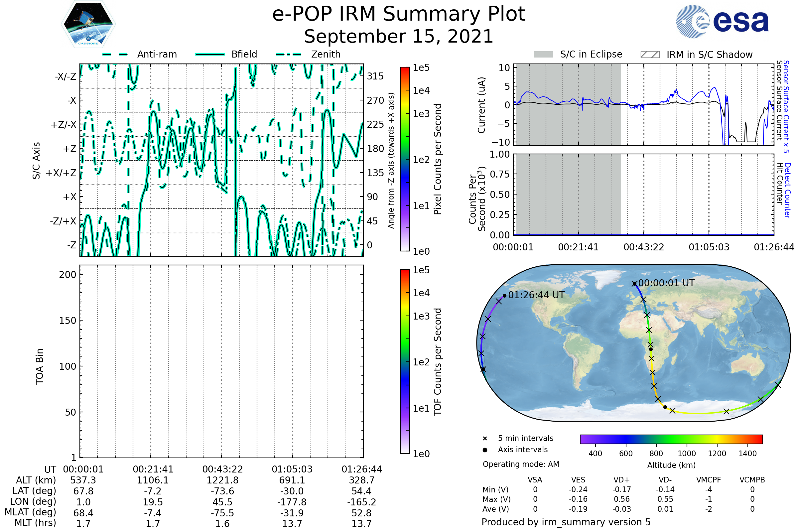Click the 'Pixel Counts per Second' label

coord(438,159)
